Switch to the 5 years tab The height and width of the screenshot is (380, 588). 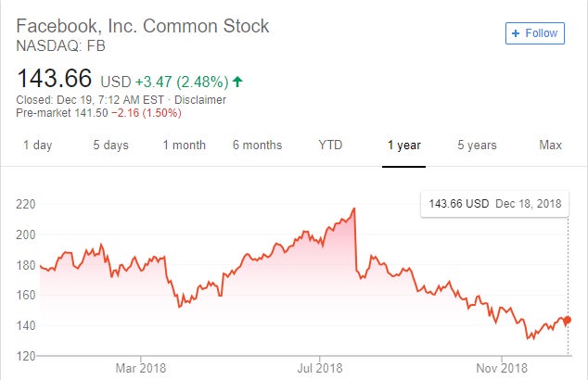click(477, 145)
